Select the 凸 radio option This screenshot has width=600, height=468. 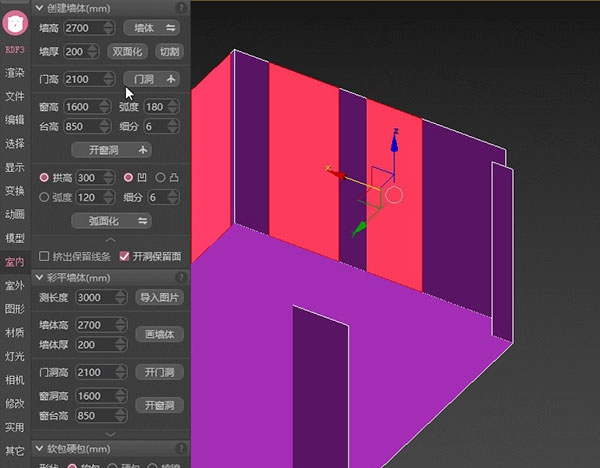(x=160, y=177)
